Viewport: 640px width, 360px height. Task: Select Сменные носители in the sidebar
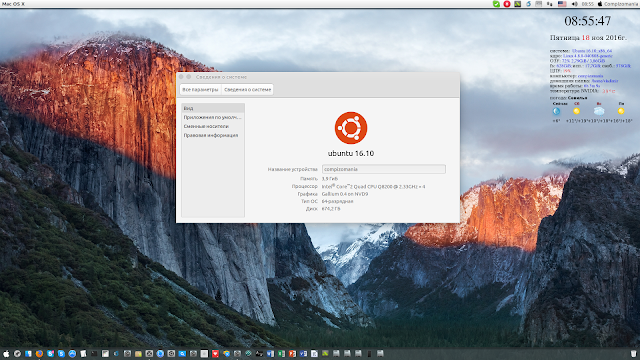coord(213,126)
